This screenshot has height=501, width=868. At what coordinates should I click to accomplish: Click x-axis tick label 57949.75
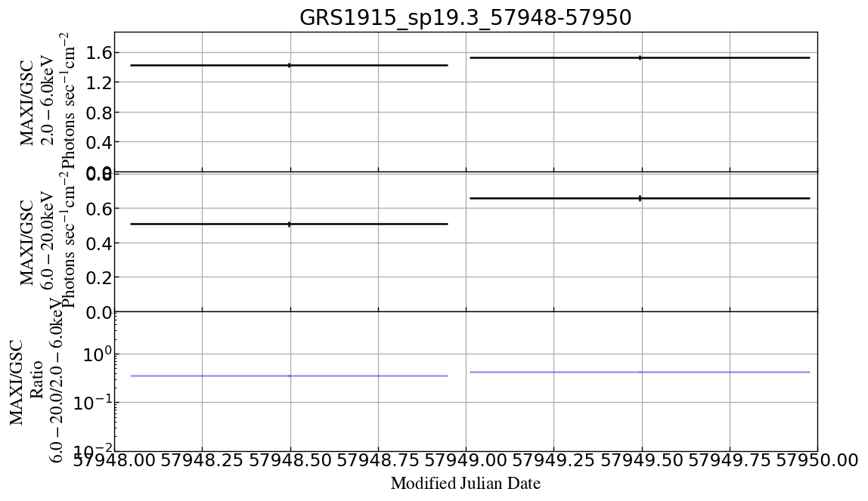(730, 459)
